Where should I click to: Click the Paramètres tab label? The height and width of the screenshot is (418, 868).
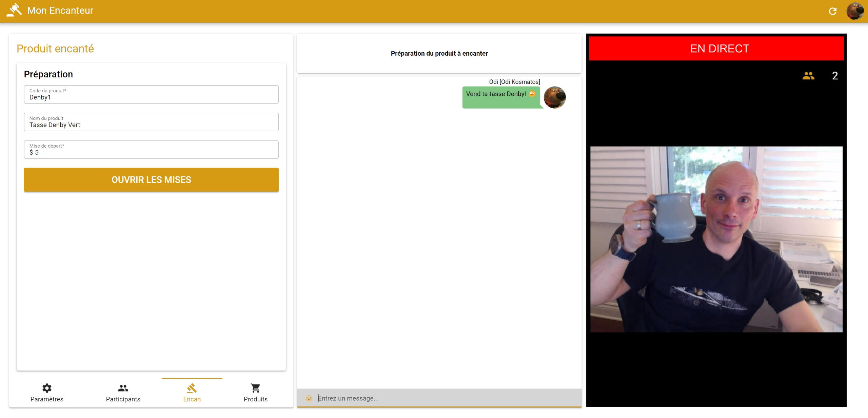pos(47,399)
